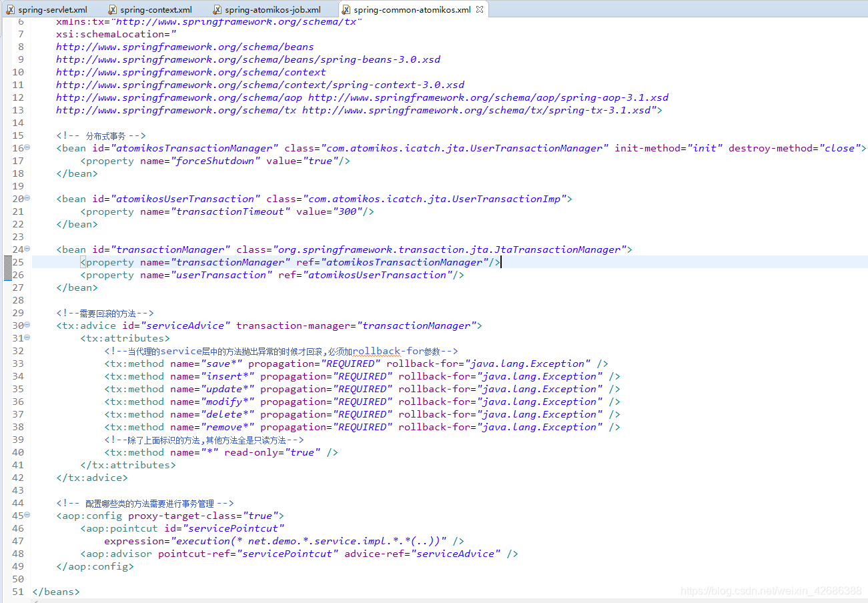Click ref "atomikosTransactionManager" on line 25
Screen dimensions: 868x603
click(404, 262)
